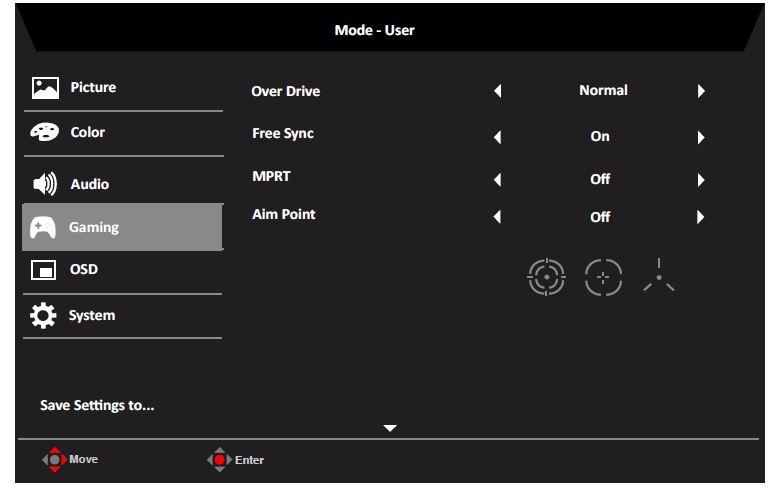
Task: Select the concentric circle crosshair aim point
Action: [x=547, y=277]
